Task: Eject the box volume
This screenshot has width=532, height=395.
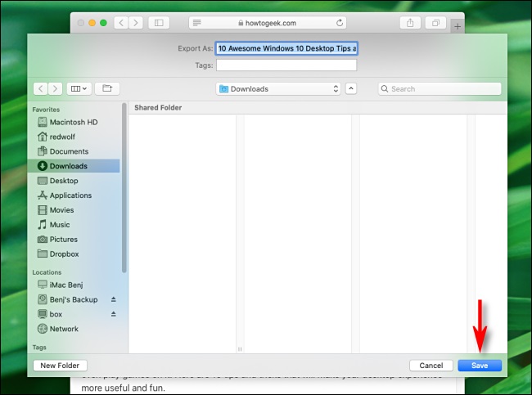Action: [113, 314]
